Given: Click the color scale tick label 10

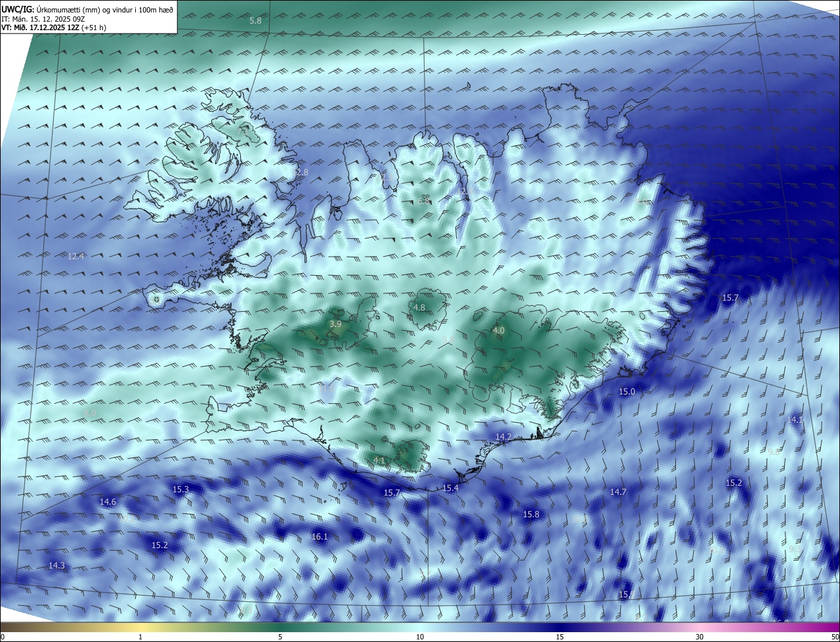Looking at the screenshot, I should coord(420,637).
